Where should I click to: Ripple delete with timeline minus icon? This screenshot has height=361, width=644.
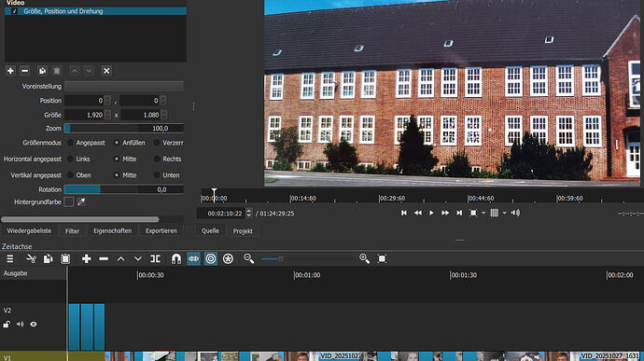104,258
